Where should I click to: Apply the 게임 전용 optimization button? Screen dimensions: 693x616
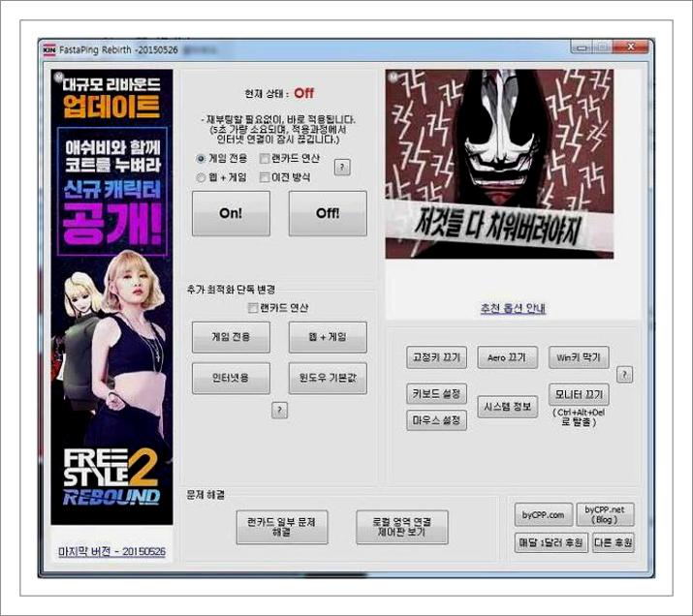coord(231,337)
